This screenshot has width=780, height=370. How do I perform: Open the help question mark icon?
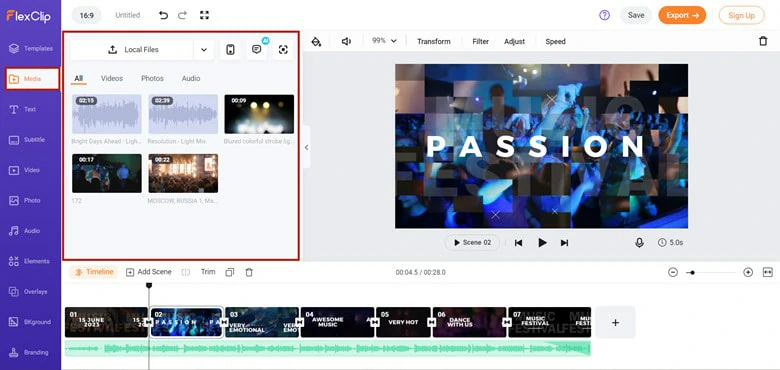click(604, 15)
